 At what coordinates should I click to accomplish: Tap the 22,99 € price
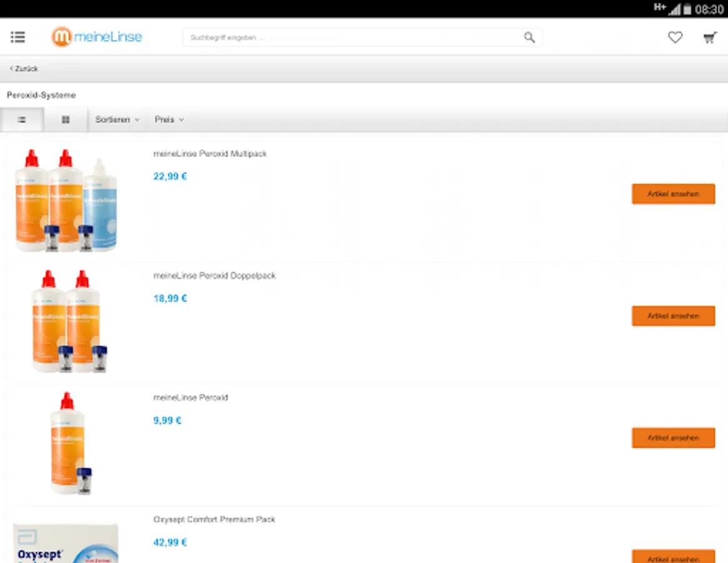point(170,176)
